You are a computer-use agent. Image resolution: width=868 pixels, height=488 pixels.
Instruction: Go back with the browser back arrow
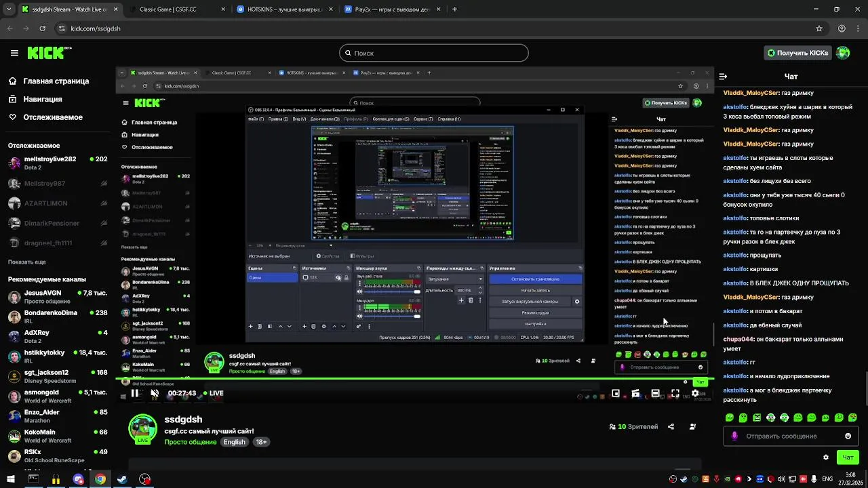tap(9, 28)
